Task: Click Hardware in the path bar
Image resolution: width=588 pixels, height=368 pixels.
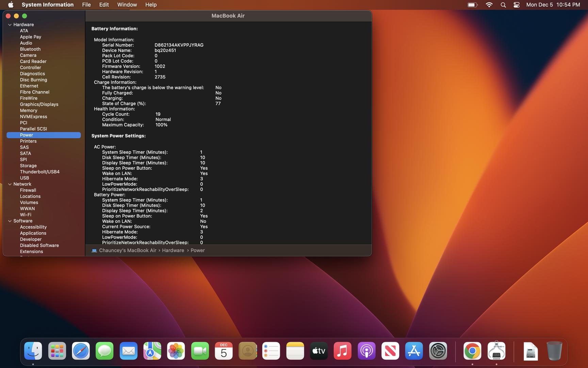Action: [x=173, y=250]
